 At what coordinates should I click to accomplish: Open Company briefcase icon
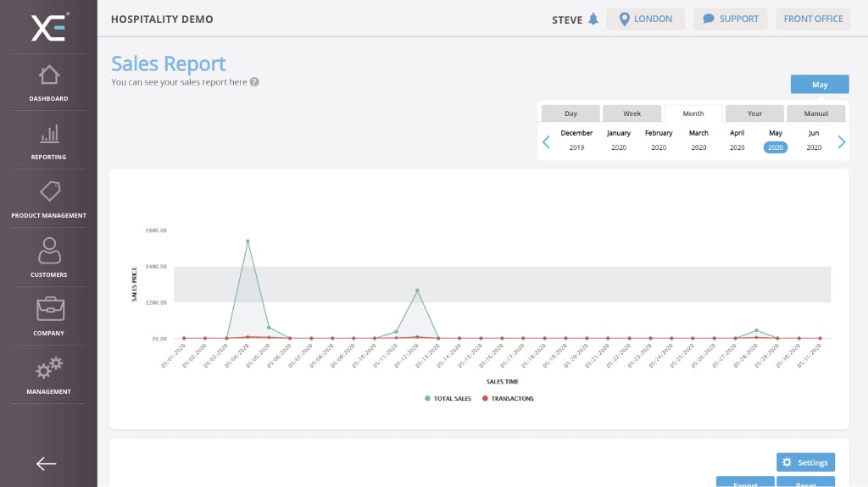point(48,309)
